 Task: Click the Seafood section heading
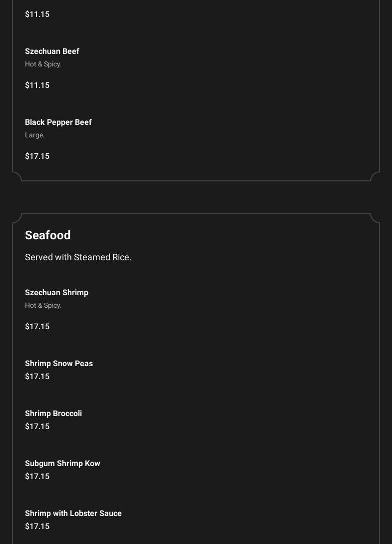pos(47,235)
